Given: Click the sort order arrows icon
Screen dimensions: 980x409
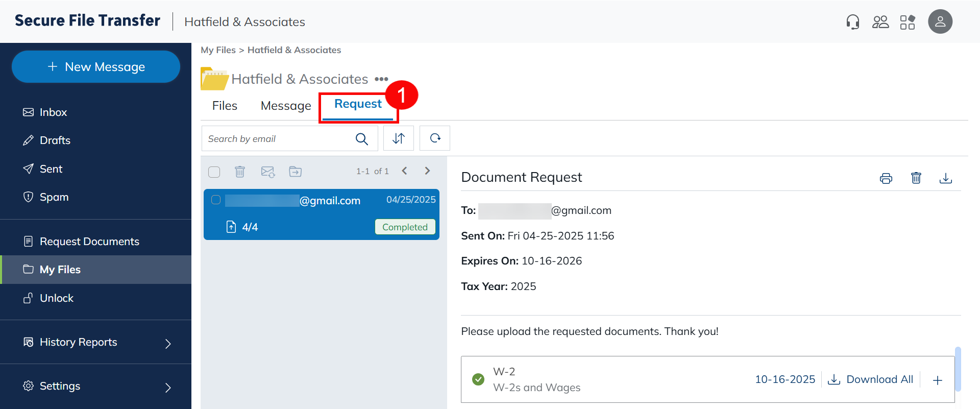Looking at the screenshot, I should 399,138.
